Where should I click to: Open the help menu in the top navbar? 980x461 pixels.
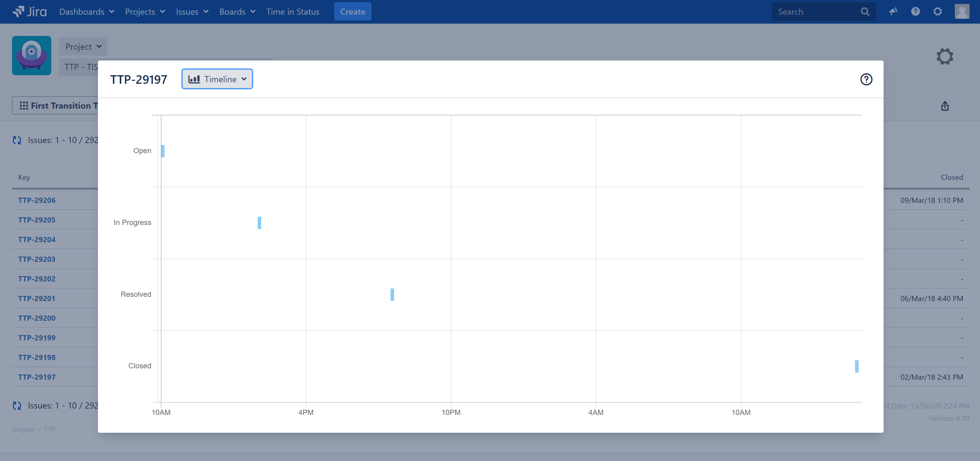point(915,11)
